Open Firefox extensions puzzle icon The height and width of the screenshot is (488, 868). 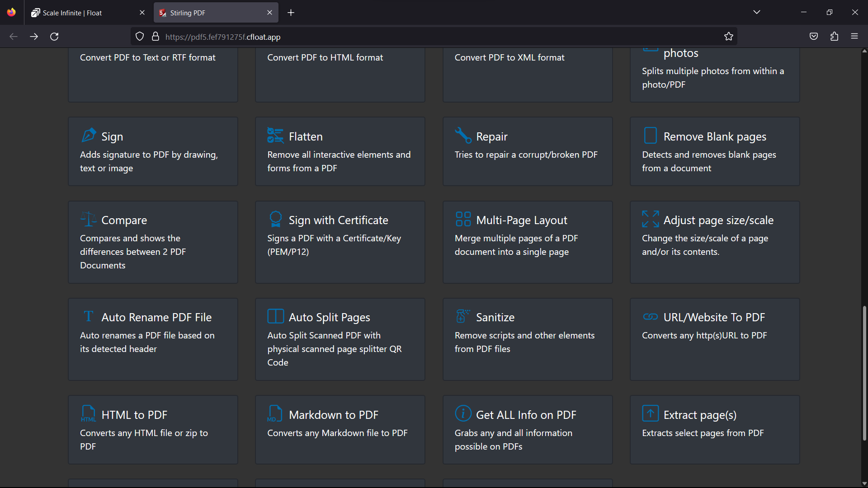[x=834, y=37]
